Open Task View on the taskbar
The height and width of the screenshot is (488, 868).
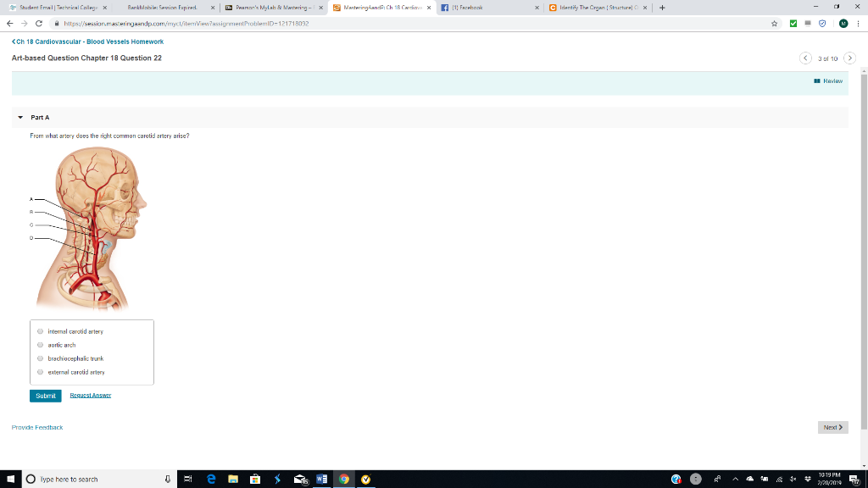pyautogui.click(x=187, y=480)
